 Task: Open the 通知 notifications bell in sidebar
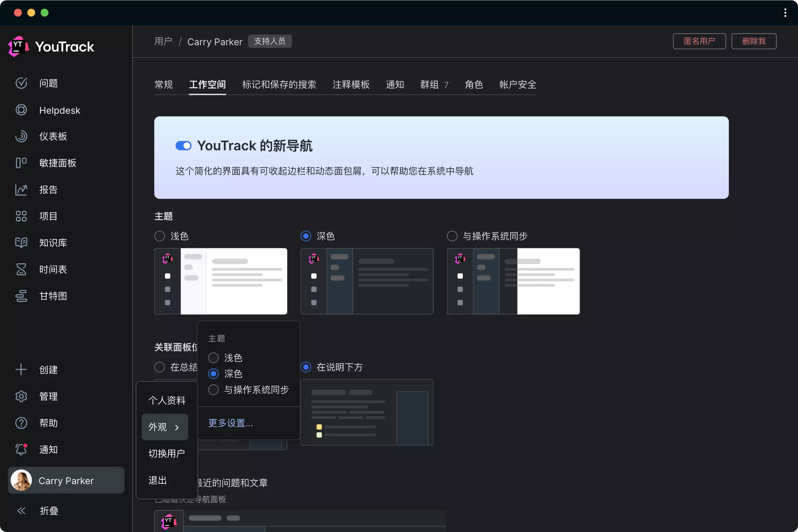point(21,449)
